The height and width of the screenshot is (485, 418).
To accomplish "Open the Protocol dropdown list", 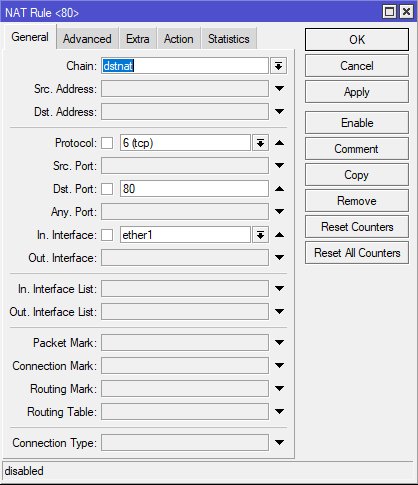I will point(260,143).
